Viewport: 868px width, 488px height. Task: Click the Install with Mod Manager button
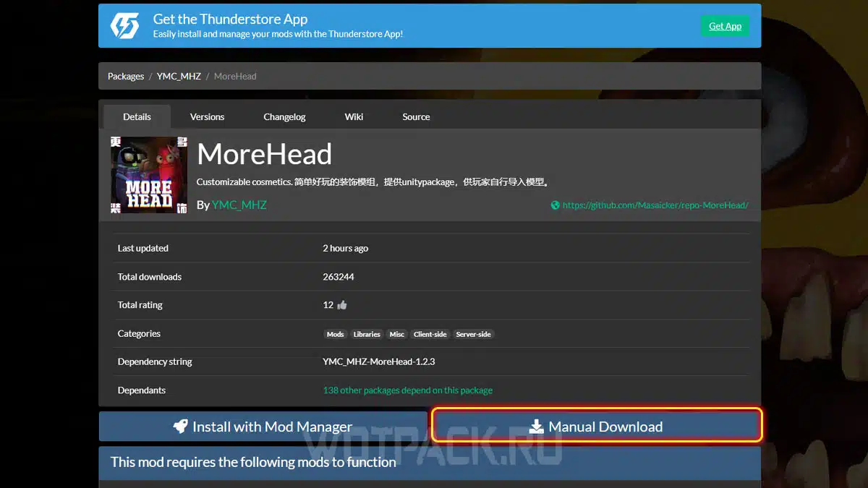[x=263, y=427]
